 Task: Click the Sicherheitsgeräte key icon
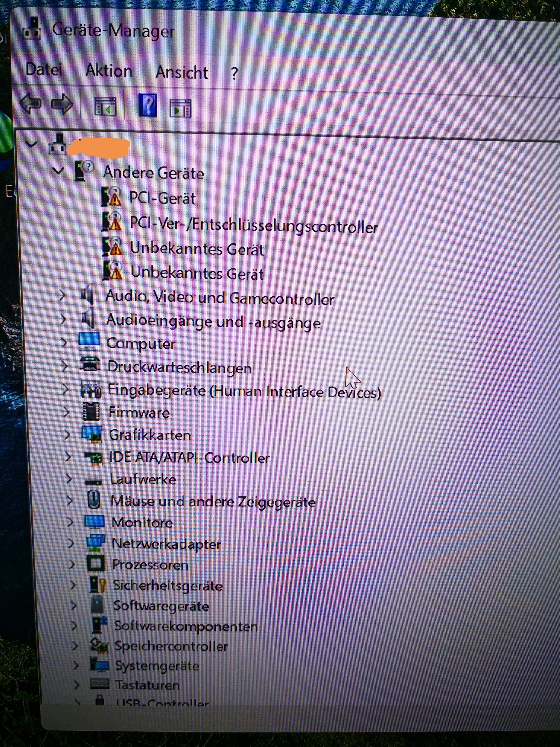tap(98, 585)
